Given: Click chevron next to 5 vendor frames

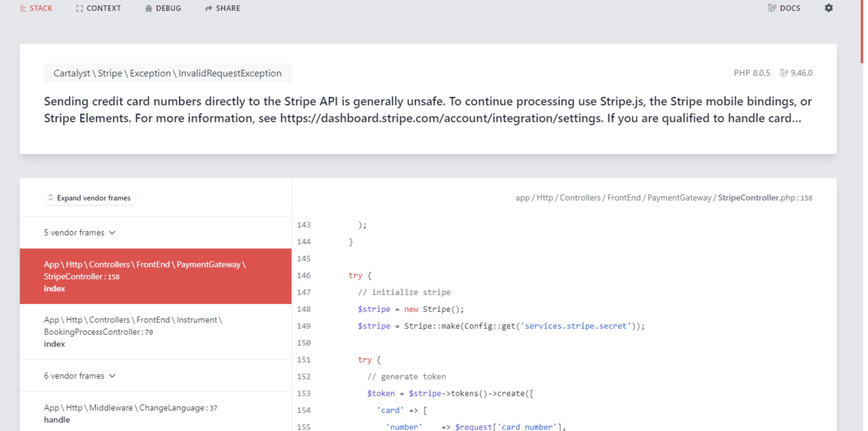Looking at the screenshot, I should 113,233.
